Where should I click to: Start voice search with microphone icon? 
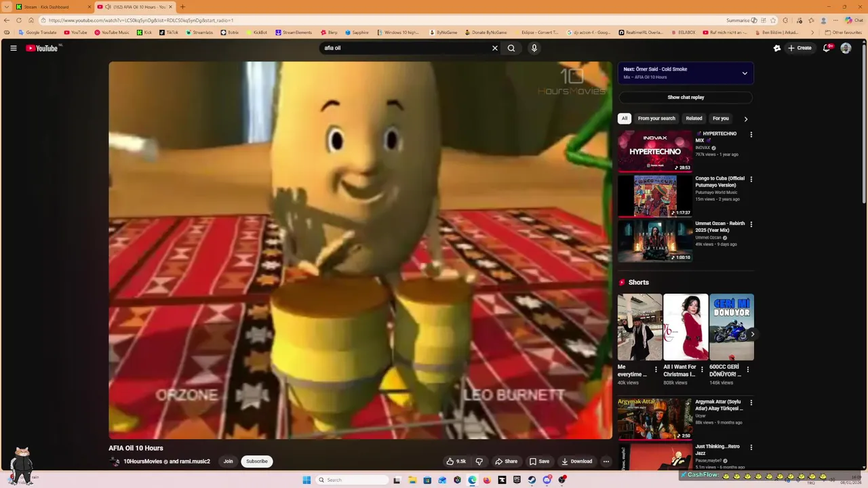[534, 48]
